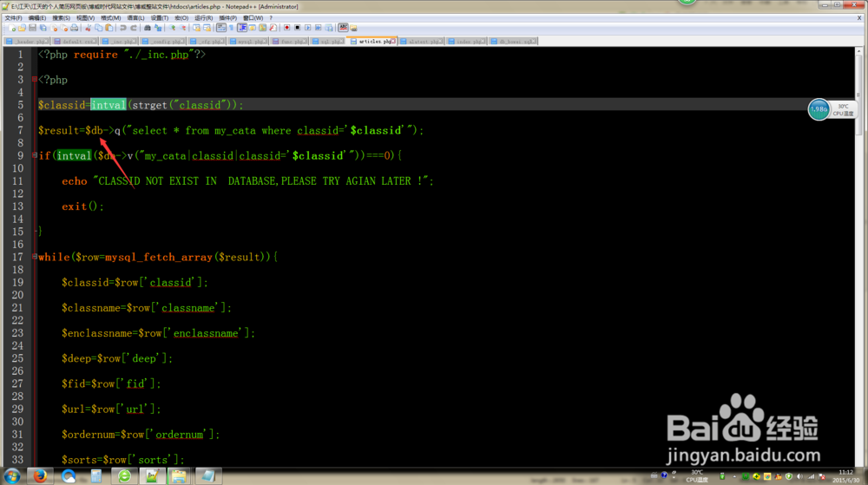The image size is (868, 485).
Task: Switch to the default.css tab
Action: tap(76, 41)
